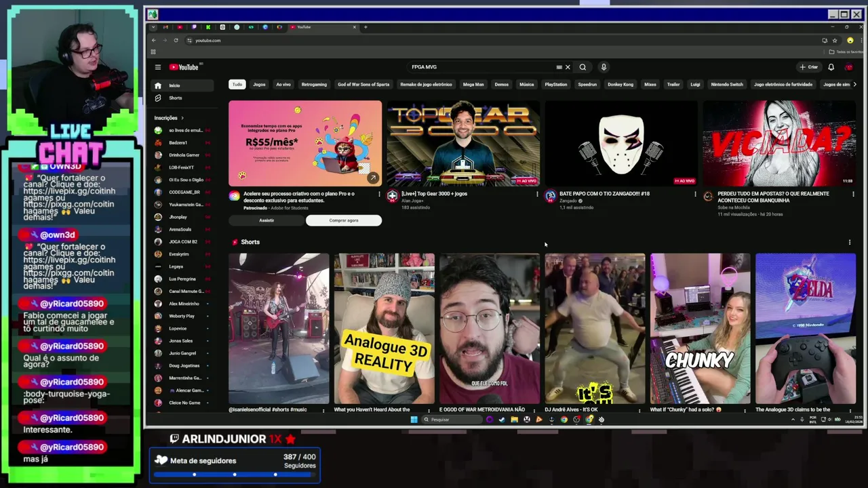Screen dimensions: 868x488
Task: Open a new Chrome tab
Action: 366,27
